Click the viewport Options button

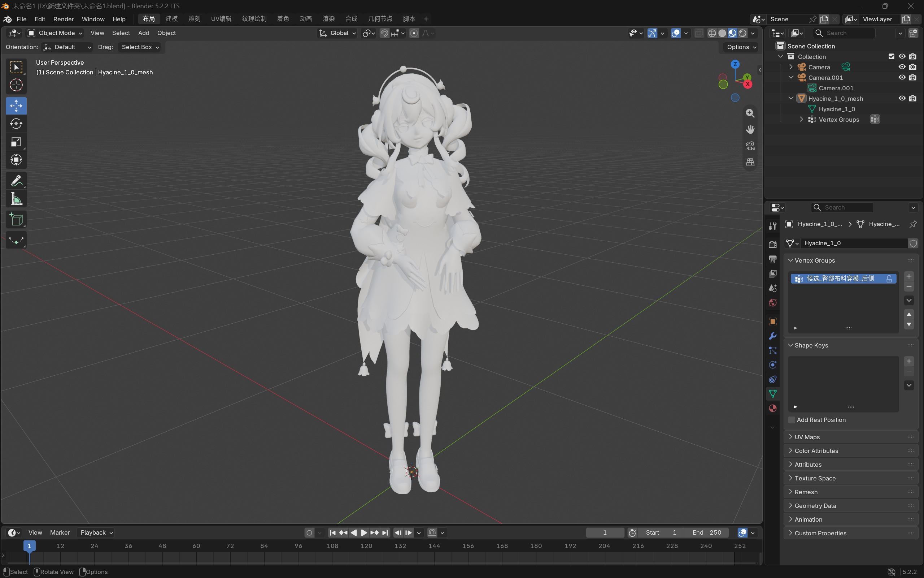[741, 47]
